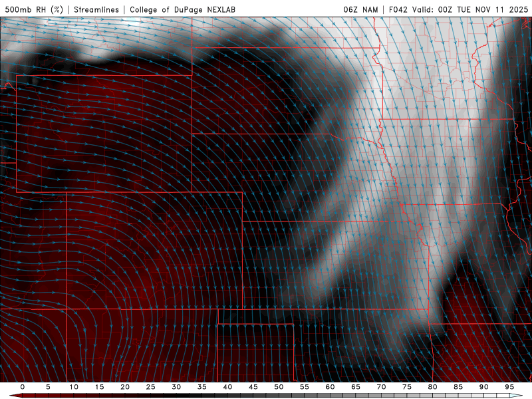Click the colorbar value label '90'
532x399 pixels.
pos(484,387)
